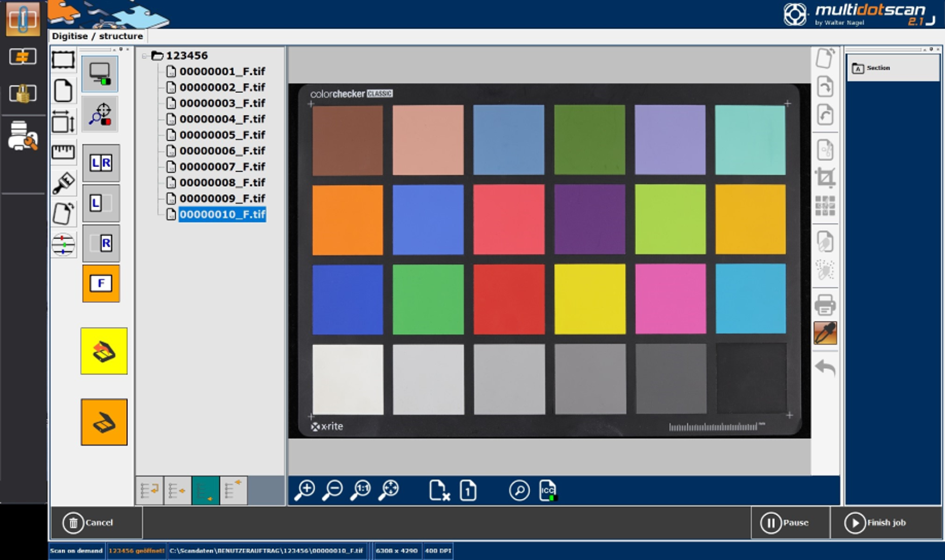Screen dimensions: 945x560
Task: Select file 00000006_F.tif
Action: [222, 151]
